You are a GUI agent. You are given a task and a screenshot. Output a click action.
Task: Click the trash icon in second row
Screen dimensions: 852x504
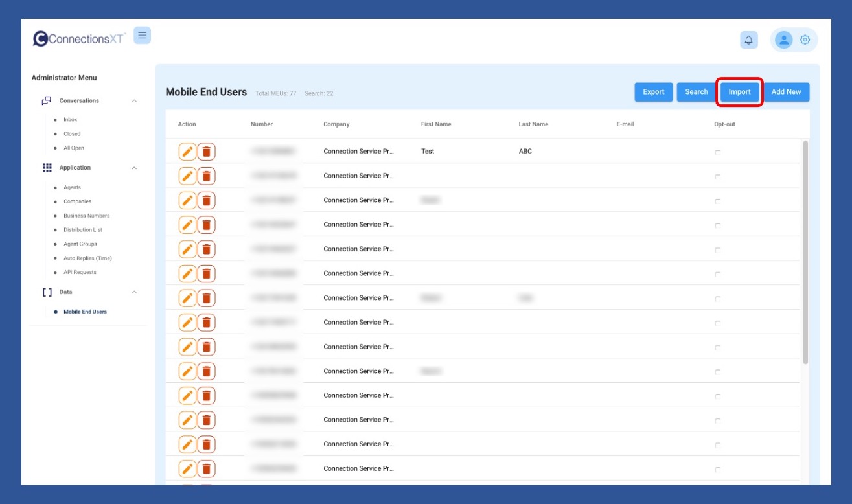coord(206,176)
